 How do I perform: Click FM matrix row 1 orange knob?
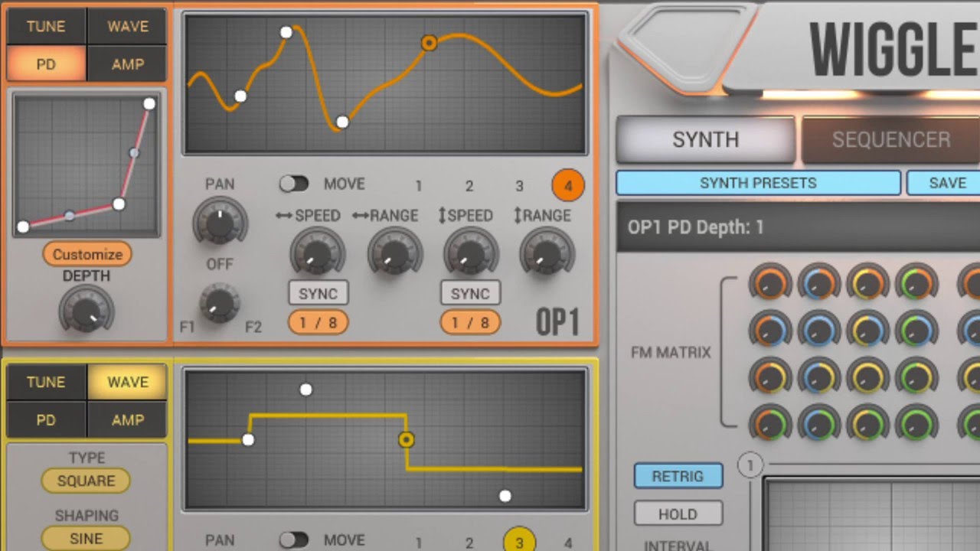(769, 283)
